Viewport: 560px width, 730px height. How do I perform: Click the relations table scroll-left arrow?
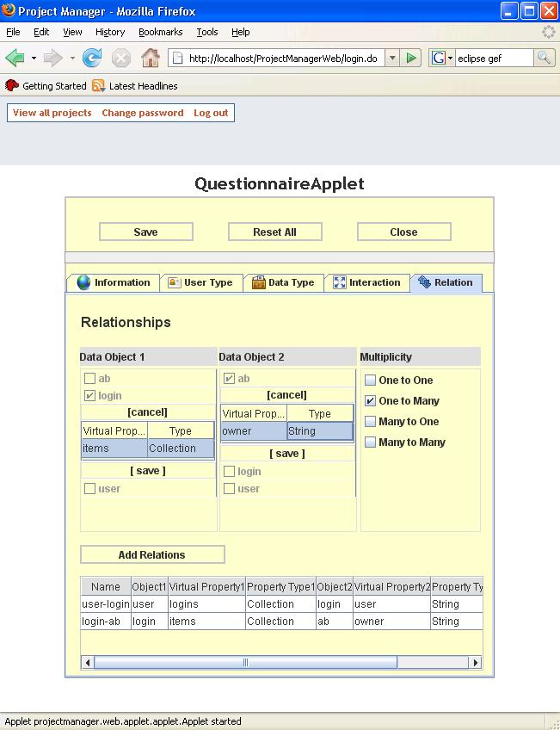point(88,663)
